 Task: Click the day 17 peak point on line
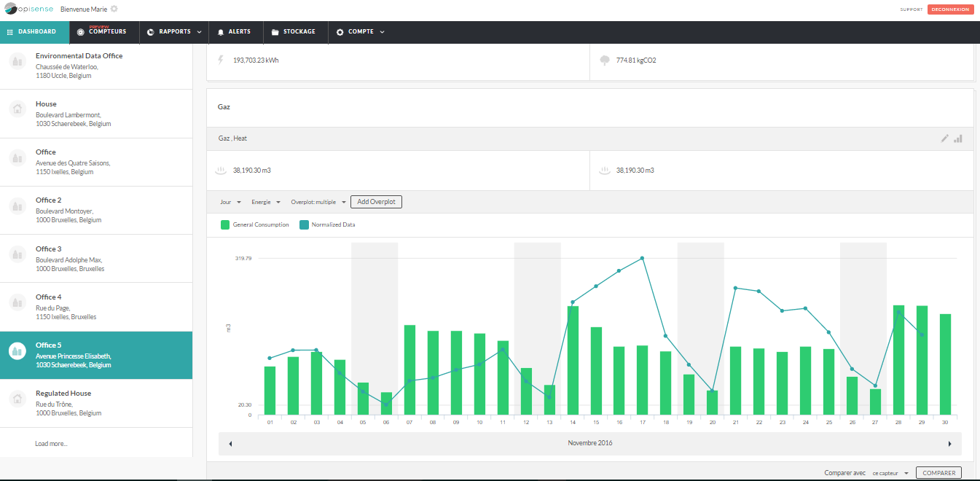click(x=642, y=258)
